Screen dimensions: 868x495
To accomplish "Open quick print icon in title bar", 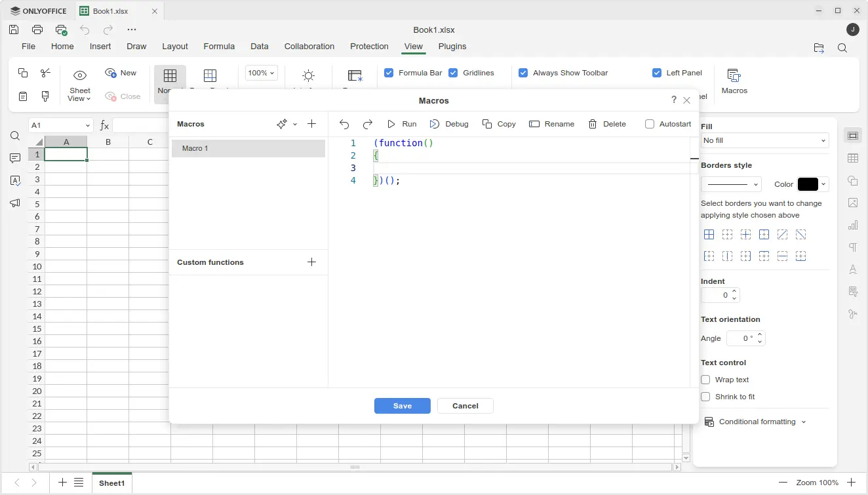I will click(x=61, y=30).
